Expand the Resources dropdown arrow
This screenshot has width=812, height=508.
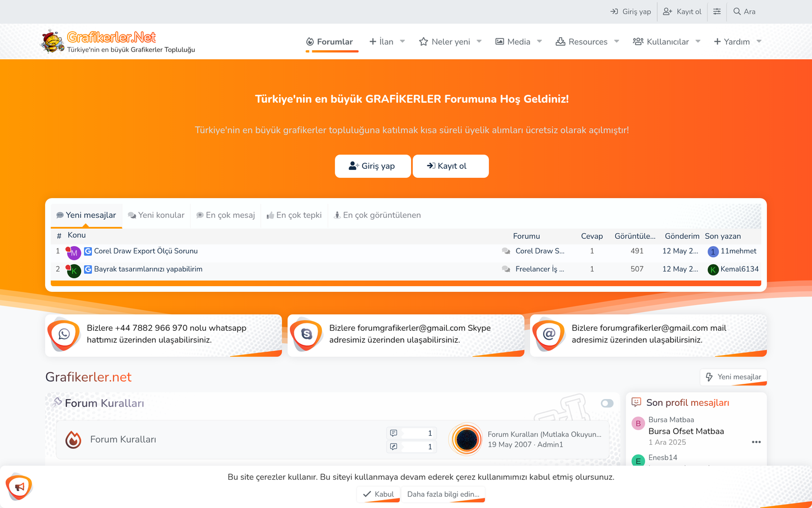point(617,41)
